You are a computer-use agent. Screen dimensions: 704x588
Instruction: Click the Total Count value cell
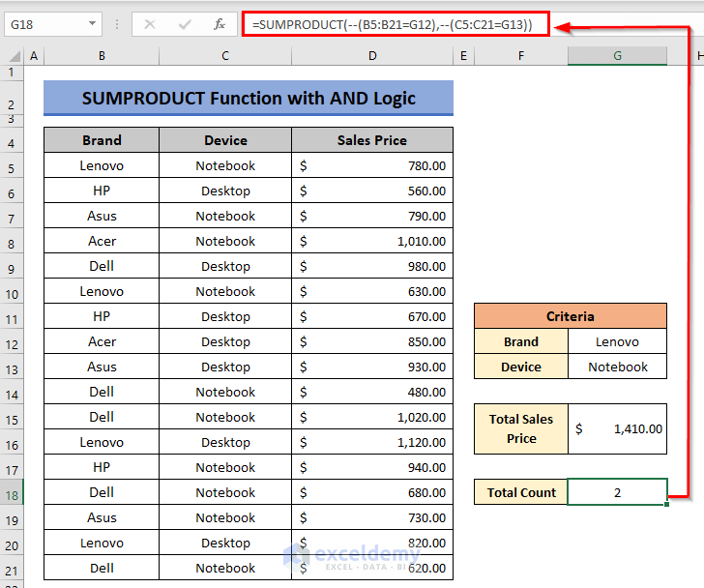617,492
